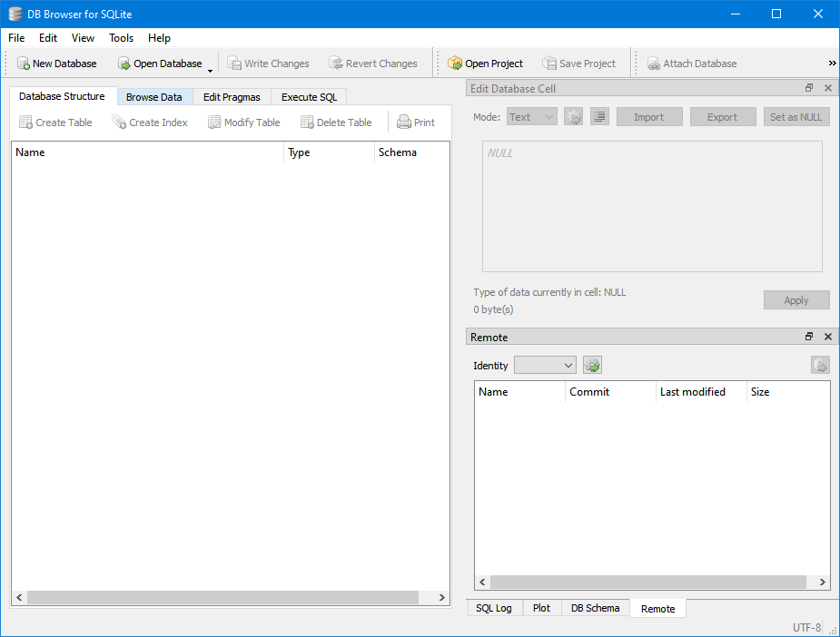Click the New Database toolbar icon
Image resolution: width=840 pixels, height=637 pixels.
(24, 64)
